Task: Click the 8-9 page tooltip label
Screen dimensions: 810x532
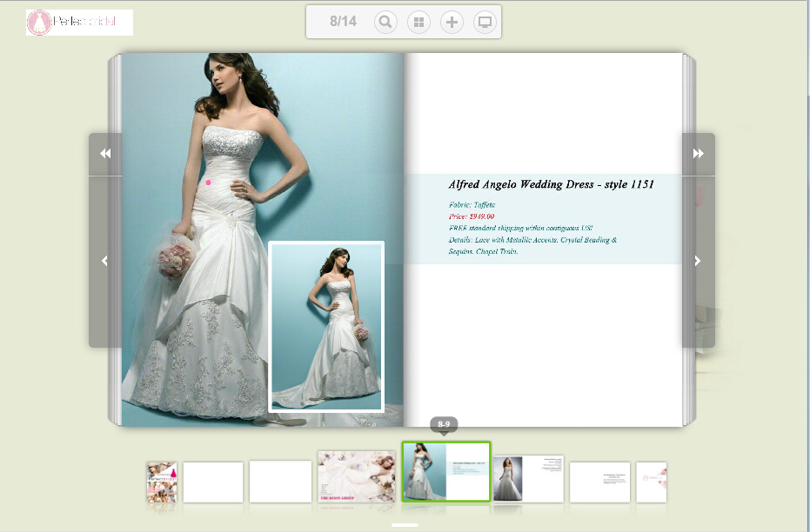Action: tap(444, 425)
